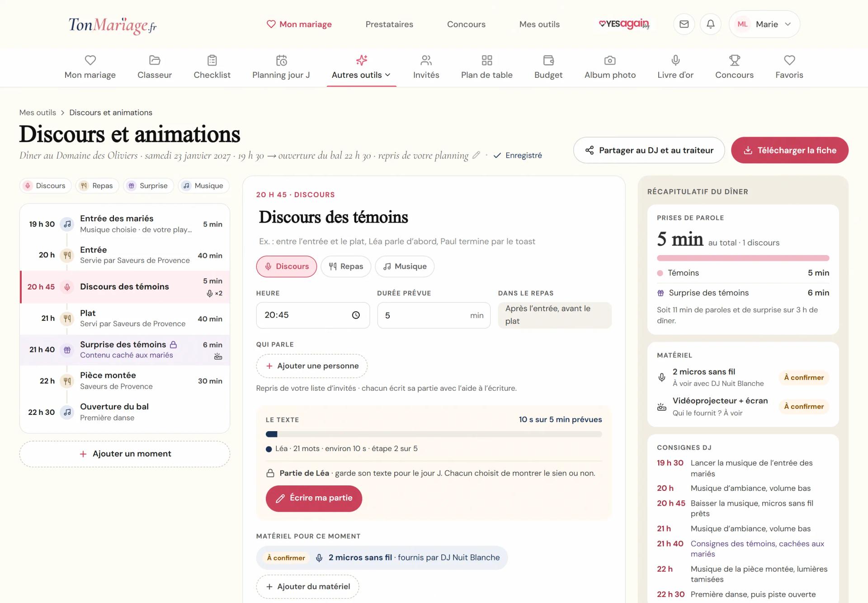868x603 pixels.
Task: Click the Prises de parole pink progress bar
Action: coord(743,258)
